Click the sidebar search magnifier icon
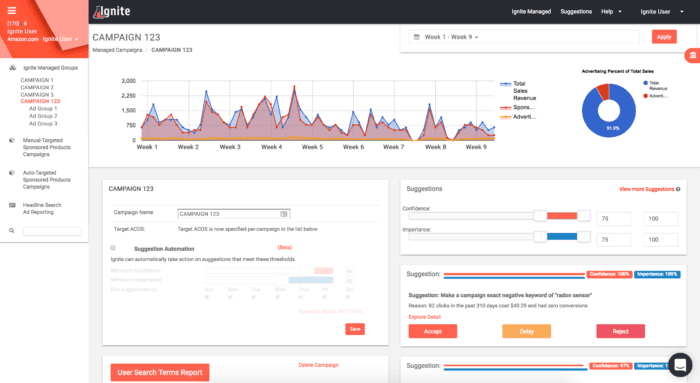Image resolution: width=700 pixels, height=383 pixels. coord(12,231)
